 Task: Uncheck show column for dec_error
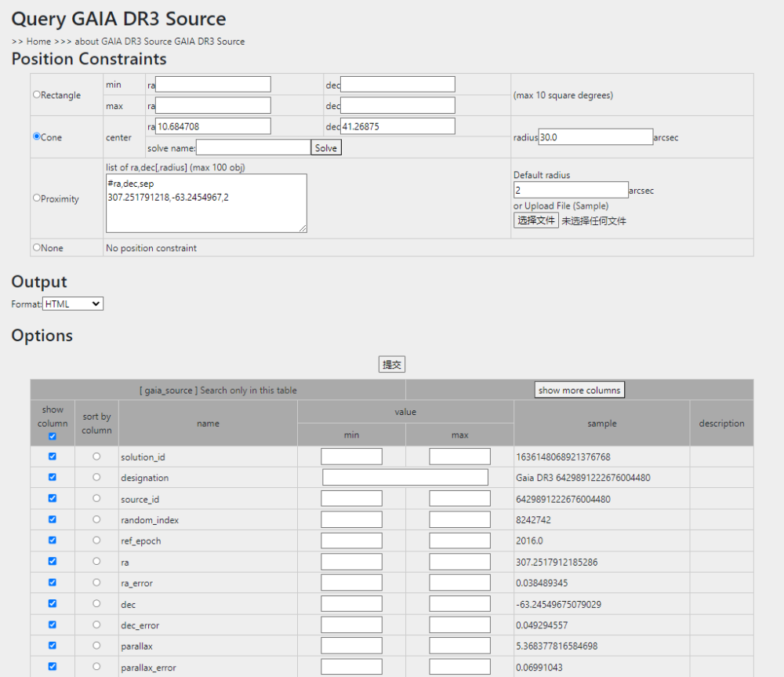(53, 624)
